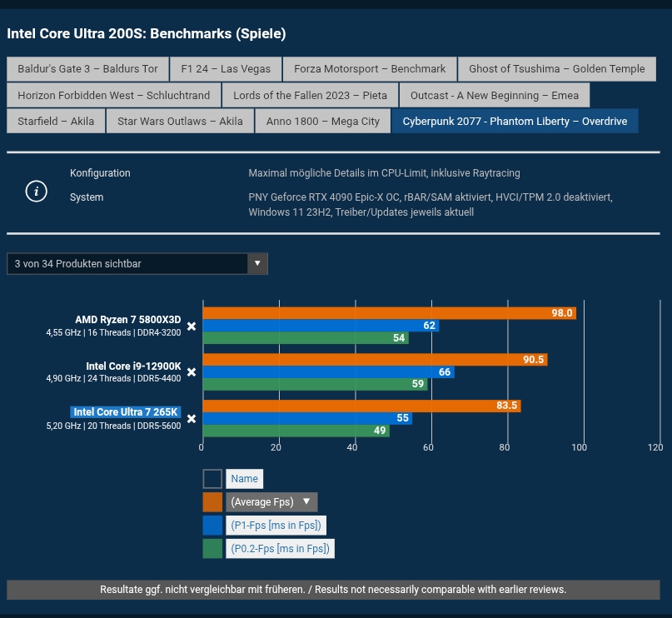Click the (P0.2-Fps [ms in Fps]) legend button
The width and height of the screenshot is (672, 618).
tap(281, 549)
